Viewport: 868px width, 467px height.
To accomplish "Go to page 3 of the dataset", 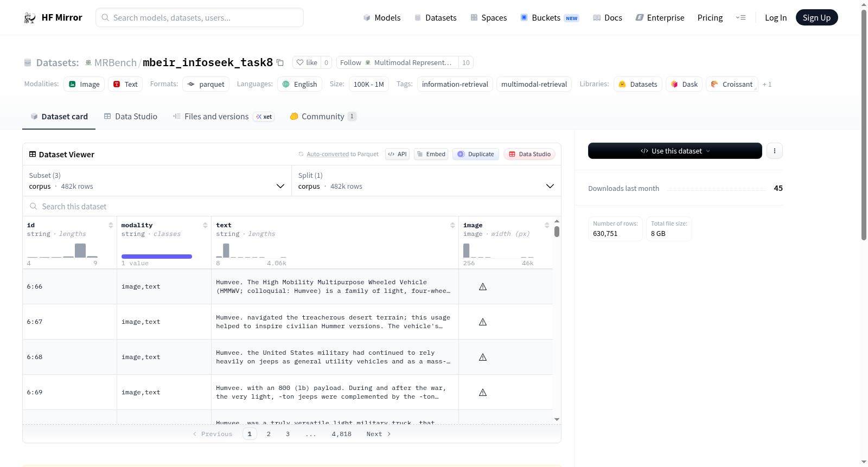I will point(288,434).
